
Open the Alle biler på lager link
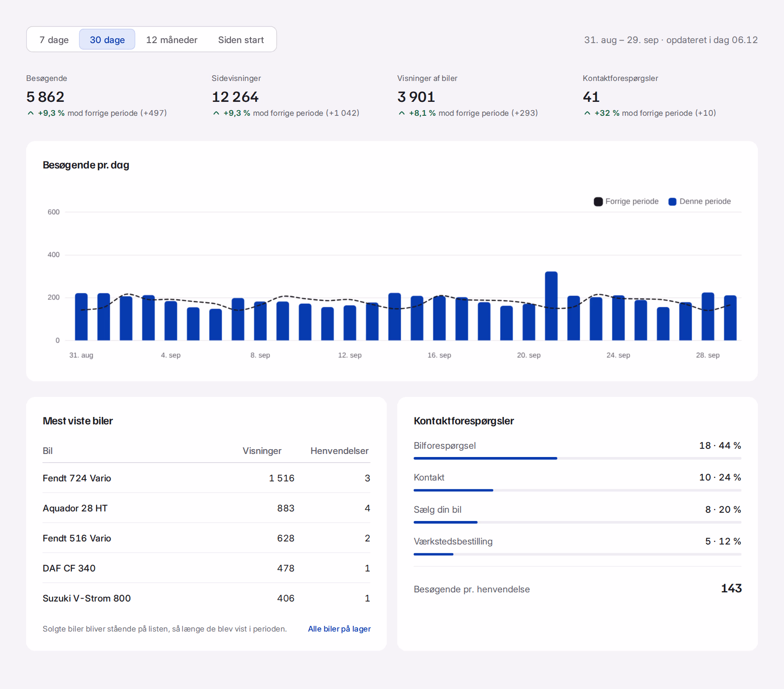(339, 629)
